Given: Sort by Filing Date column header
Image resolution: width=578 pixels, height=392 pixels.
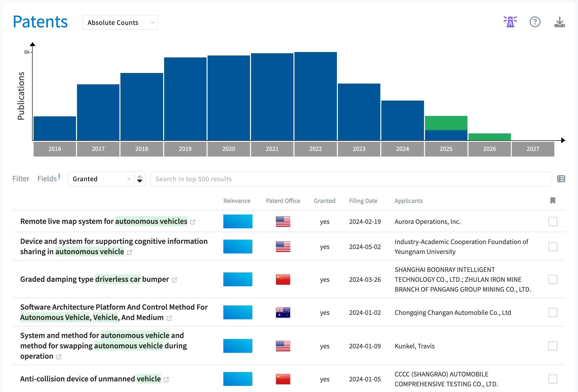Looking at the screenshot, I should click(363, 201).
